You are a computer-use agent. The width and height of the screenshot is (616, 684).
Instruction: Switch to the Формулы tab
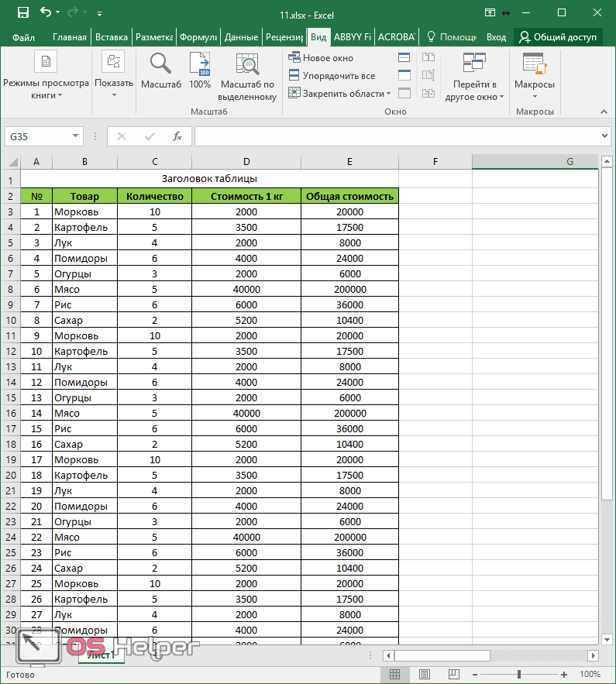(x=198, y=37)
